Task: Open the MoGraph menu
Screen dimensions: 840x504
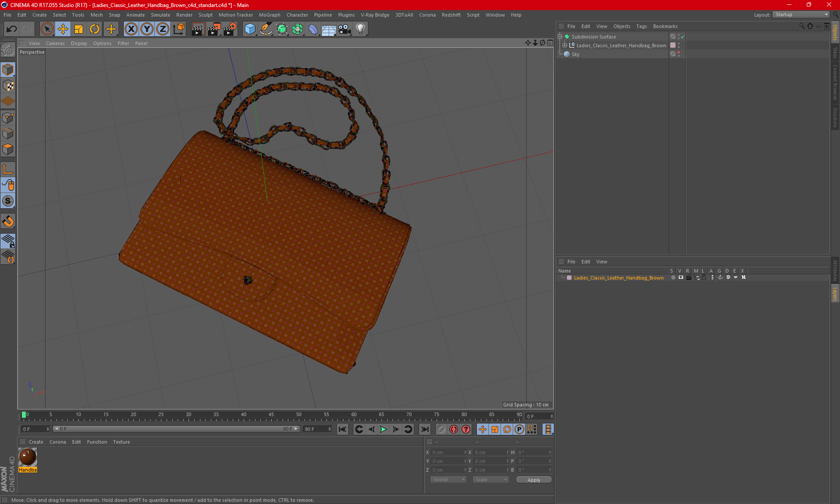Action: (x=269, y=15)
